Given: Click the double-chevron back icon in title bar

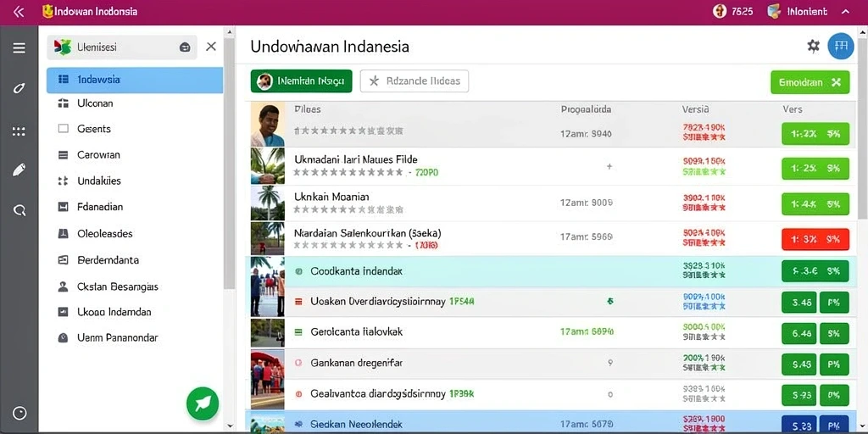Looking at the screenshot, I should [19, 12].
